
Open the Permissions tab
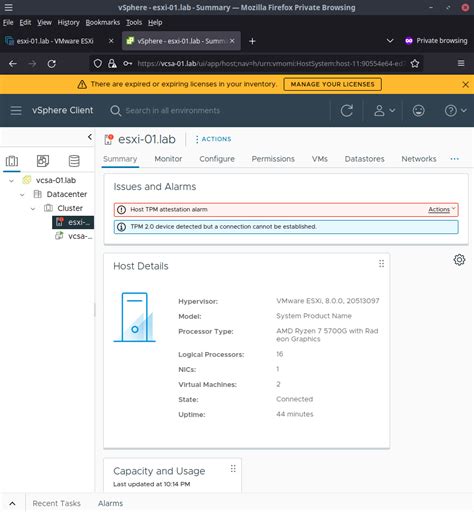(x=273, y=159)
